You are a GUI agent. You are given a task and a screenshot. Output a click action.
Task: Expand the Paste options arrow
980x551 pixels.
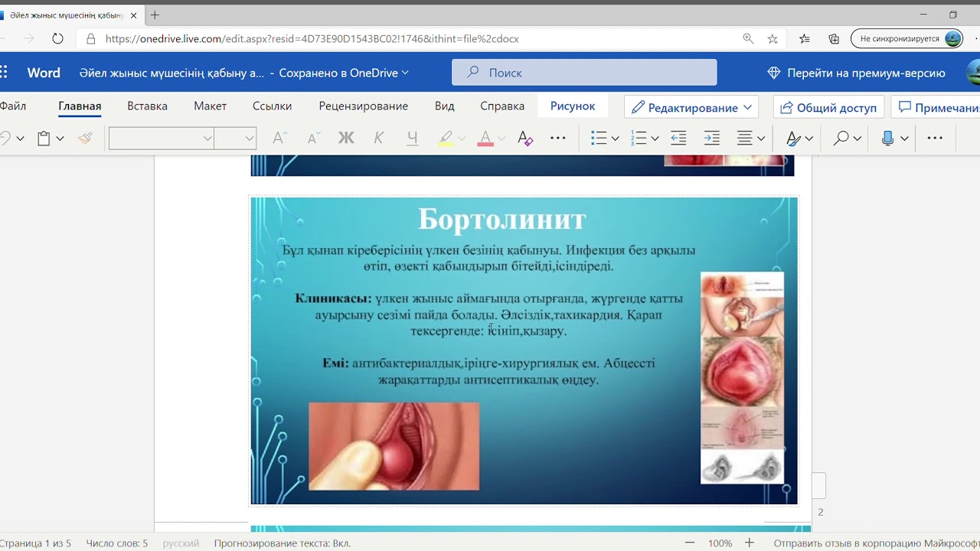60,139
